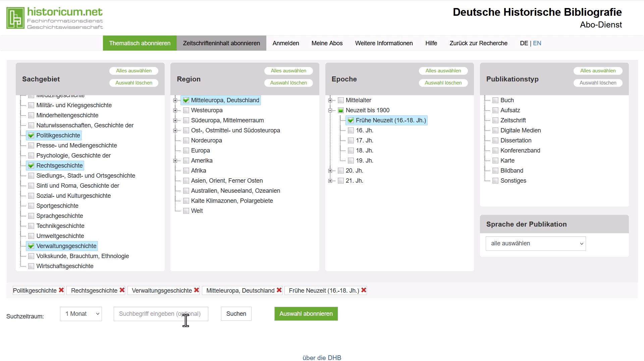The width and height of the screenshot is (644, 361).
Task: Focus the Suchbegriff eingeben search field
Action: coord(161,314)
